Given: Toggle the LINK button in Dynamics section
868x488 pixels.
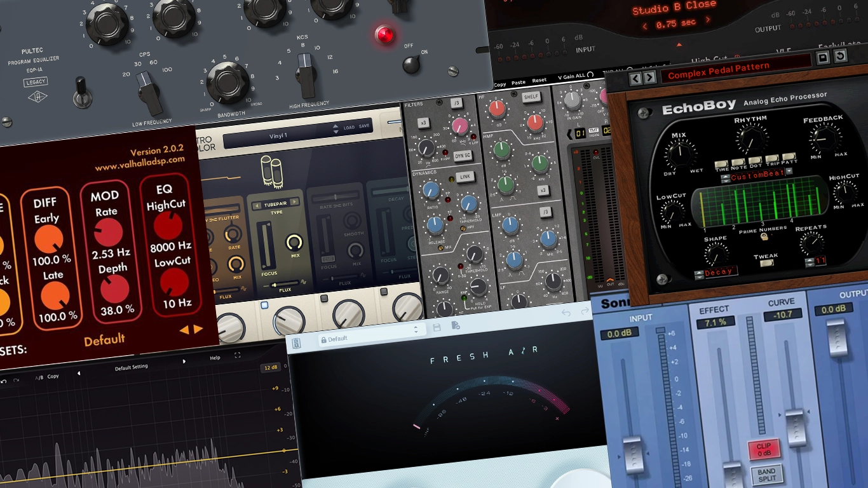Looking at the screenshot, I should [x=465, y=177].
